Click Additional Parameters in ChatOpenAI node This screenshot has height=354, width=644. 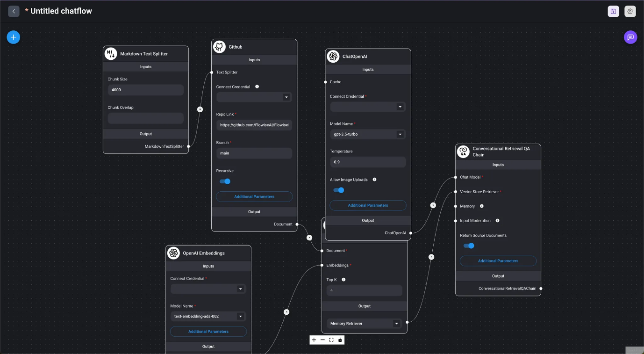[x=368, y=205]
